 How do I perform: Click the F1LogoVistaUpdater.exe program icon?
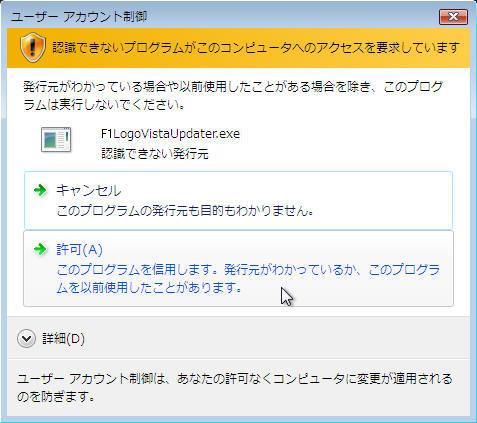click(x=56, y=140)
